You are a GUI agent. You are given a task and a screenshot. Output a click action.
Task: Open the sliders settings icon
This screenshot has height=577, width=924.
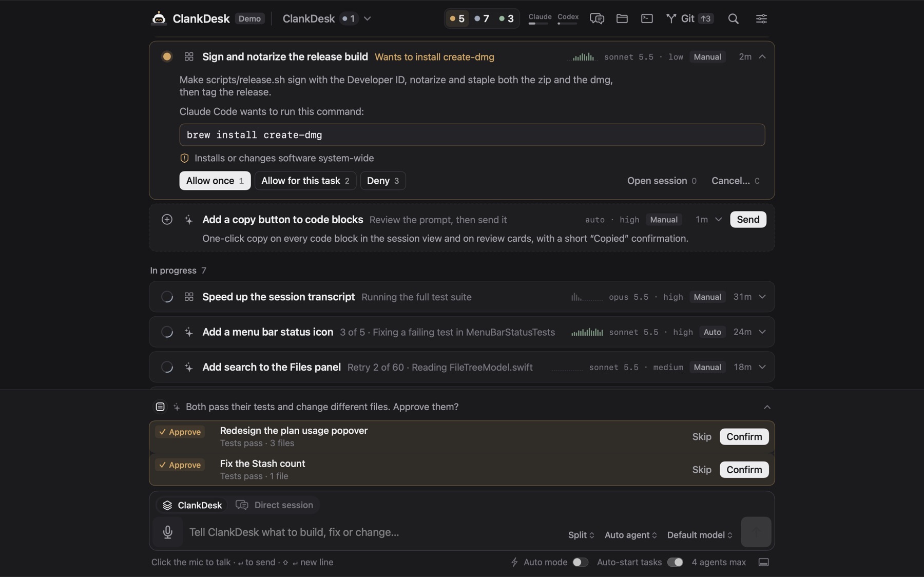coord(761,18)
